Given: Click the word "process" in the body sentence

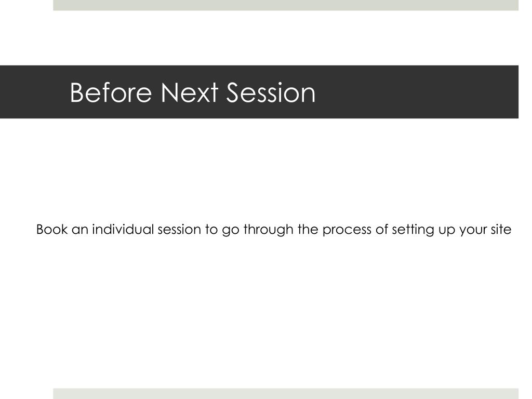Looking at the screenshot, I should click(x=347, y=231).
